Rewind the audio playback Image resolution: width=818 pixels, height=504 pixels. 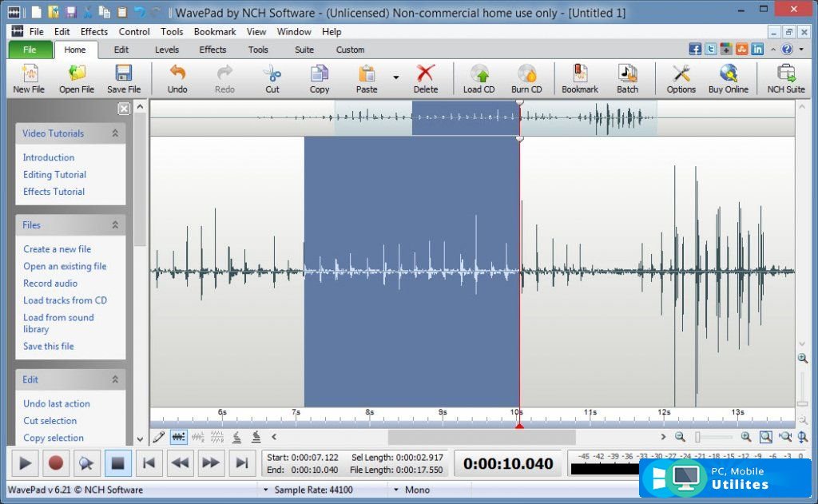point(180,462)
